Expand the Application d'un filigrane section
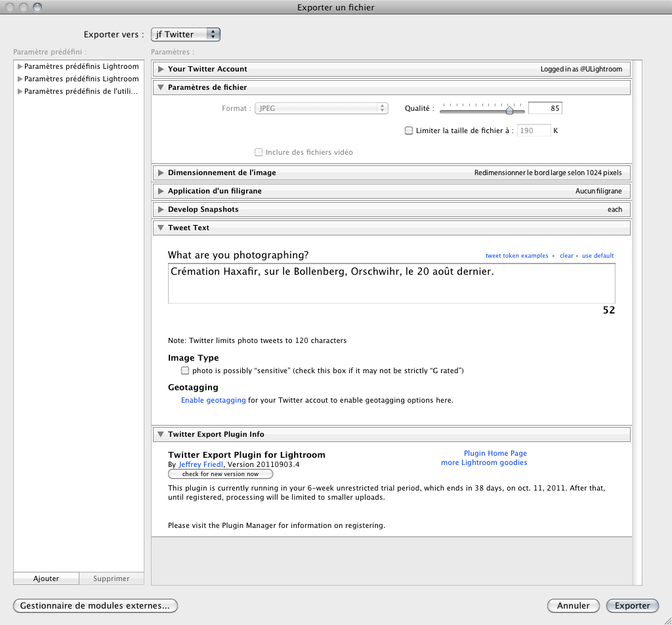 [x=161, y=191]
